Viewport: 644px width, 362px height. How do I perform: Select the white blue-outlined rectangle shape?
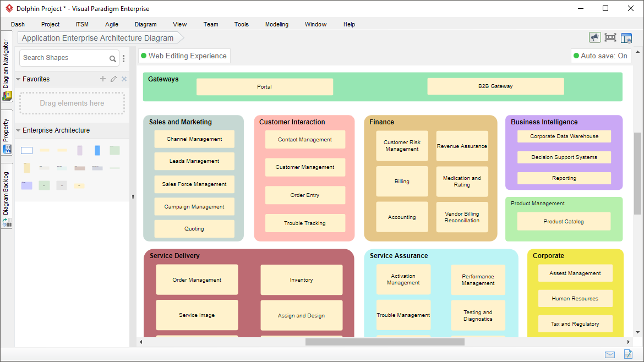(27, 151)
